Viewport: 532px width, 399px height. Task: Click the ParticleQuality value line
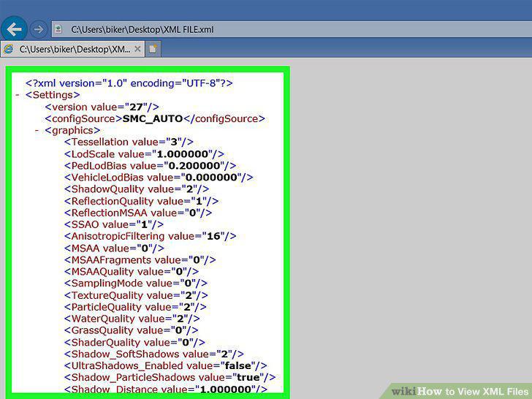(135, 308)
